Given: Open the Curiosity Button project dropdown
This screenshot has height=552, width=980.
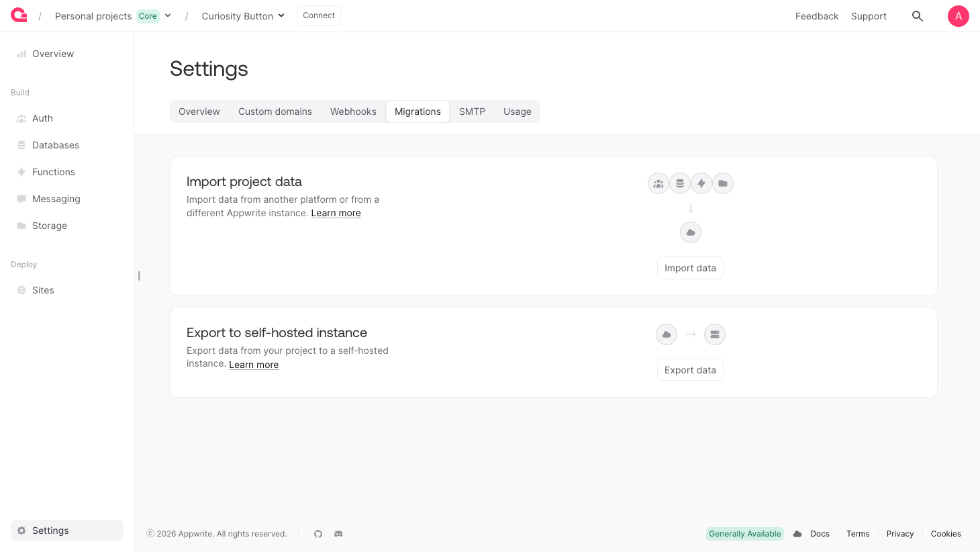Looking at the screenshot, I should (281, 15).
